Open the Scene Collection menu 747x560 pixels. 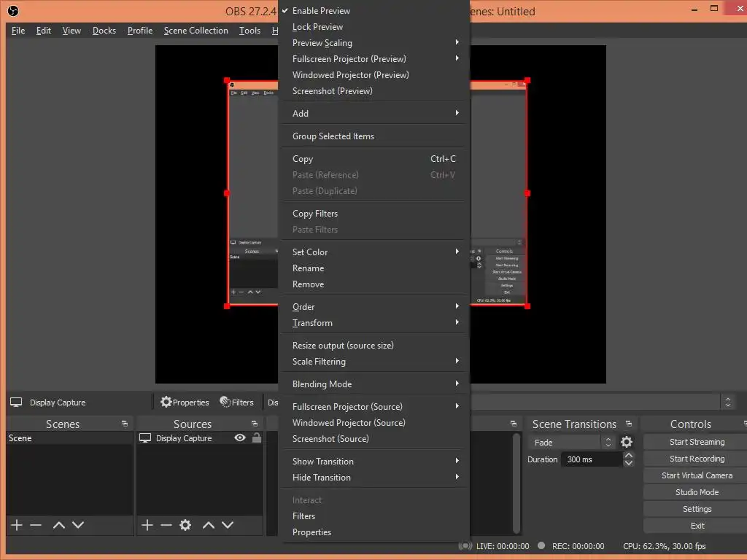pyautogui.click(x=196, y=31)
